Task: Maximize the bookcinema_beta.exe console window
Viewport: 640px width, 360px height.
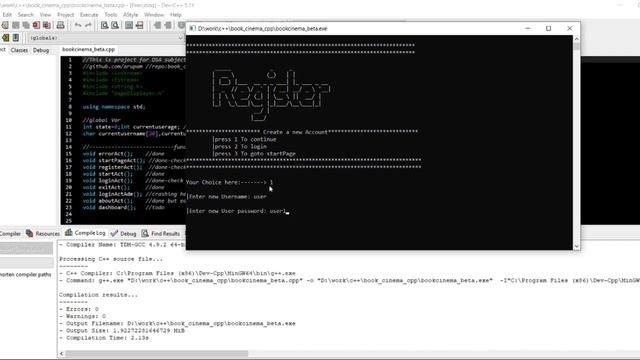Action: tap(549, 28)
